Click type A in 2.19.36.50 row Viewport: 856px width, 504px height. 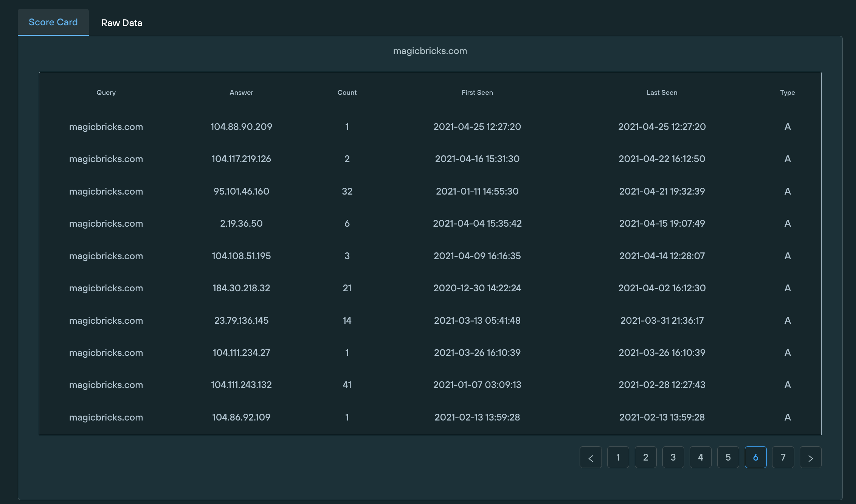(788, 223)
